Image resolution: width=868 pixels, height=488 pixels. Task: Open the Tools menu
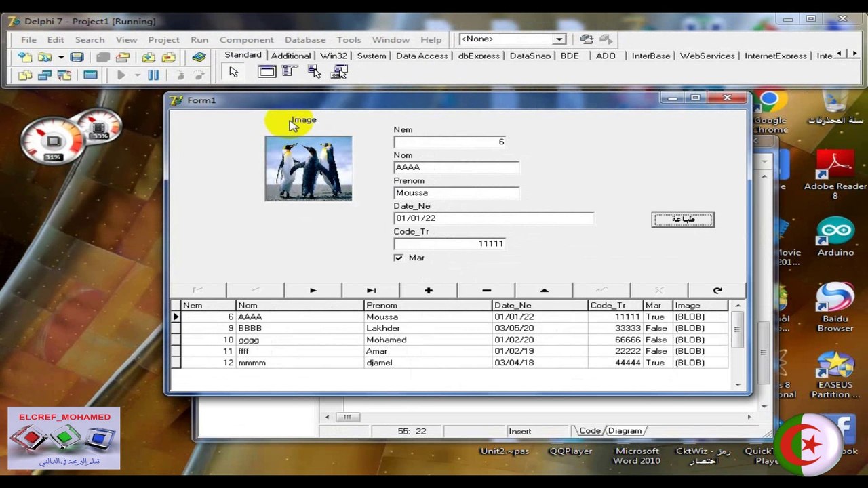tap(349, 40)
